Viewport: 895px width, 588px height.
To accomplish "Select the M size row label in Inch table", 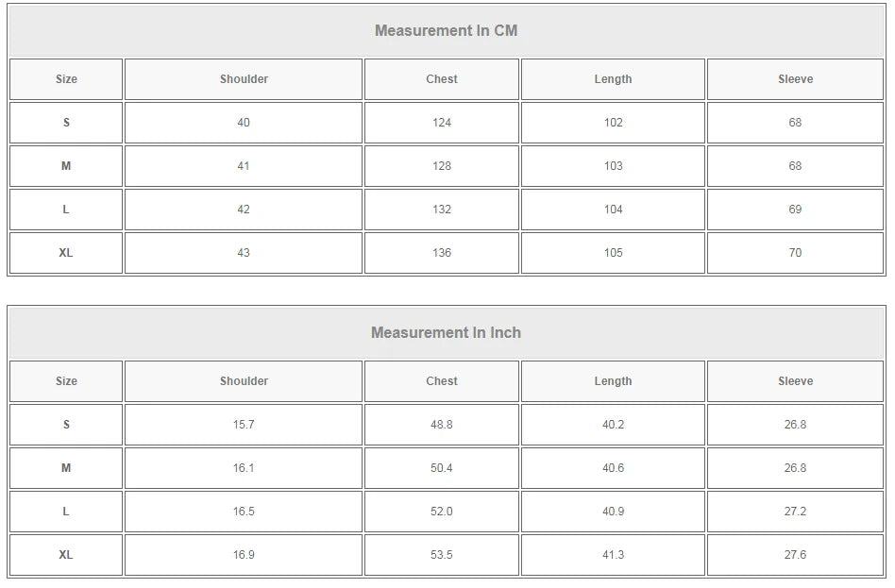I will [66, 468].
